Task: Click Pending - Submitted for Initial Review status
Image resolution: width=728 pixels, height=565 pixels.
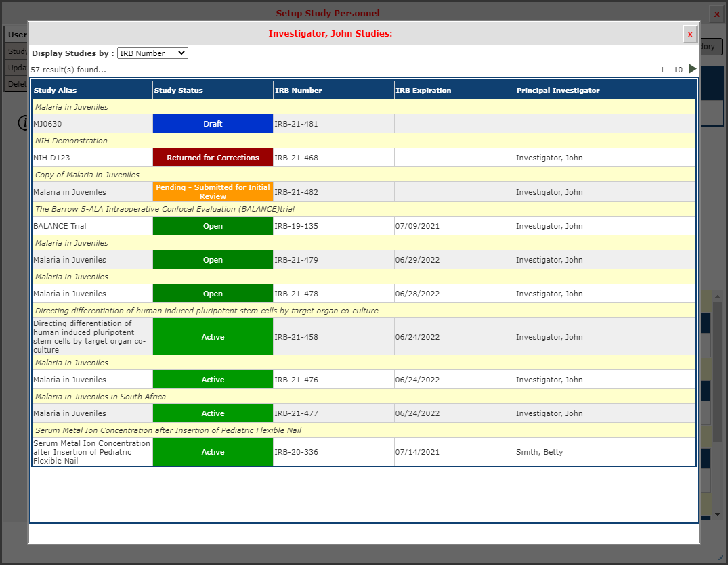Action: (213, 191)
